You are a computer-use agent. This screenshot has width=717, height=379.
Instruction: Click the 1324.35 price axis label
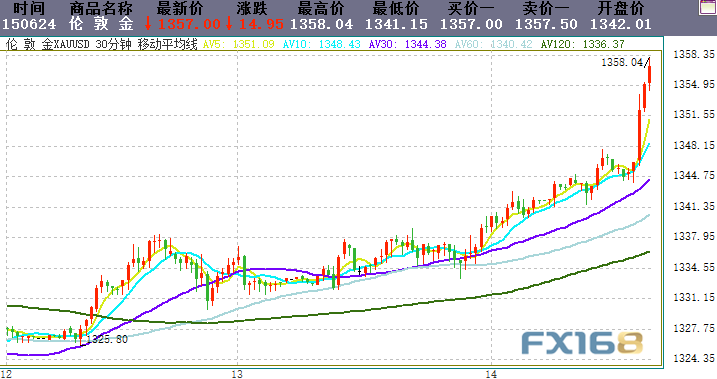693,358
